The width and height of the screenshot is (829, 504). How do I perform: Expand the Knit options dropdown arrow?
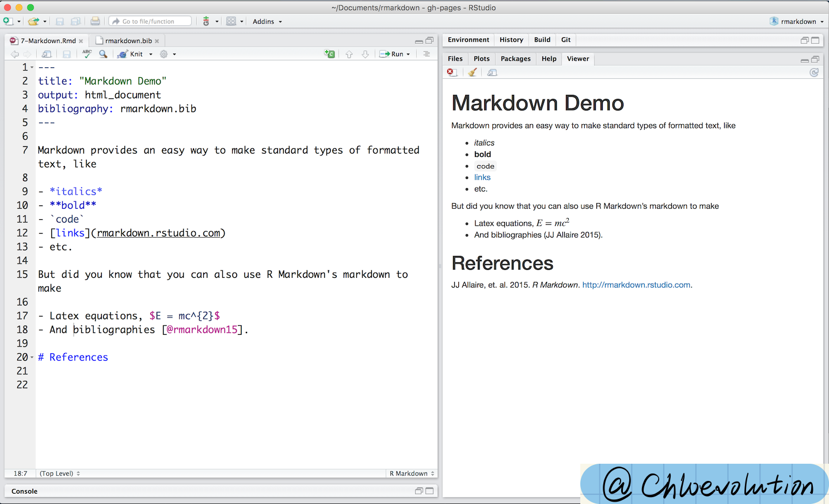pos(151,54)
